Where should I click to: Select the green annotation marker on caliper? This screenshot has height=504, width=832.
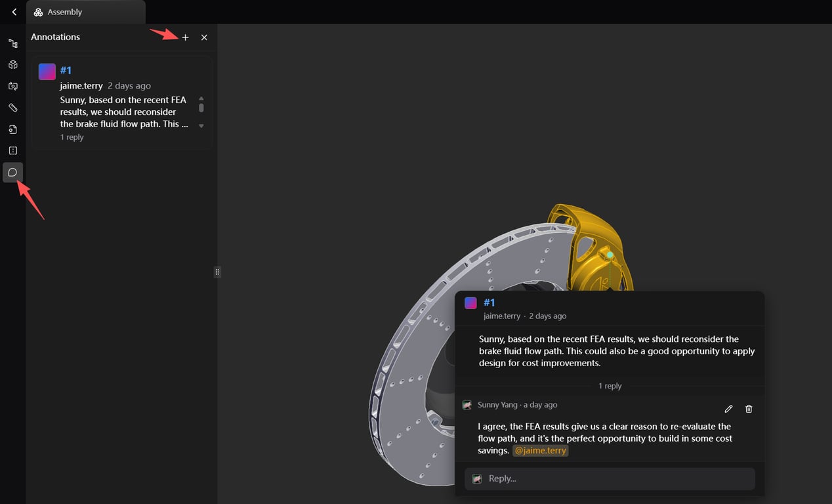610,255
